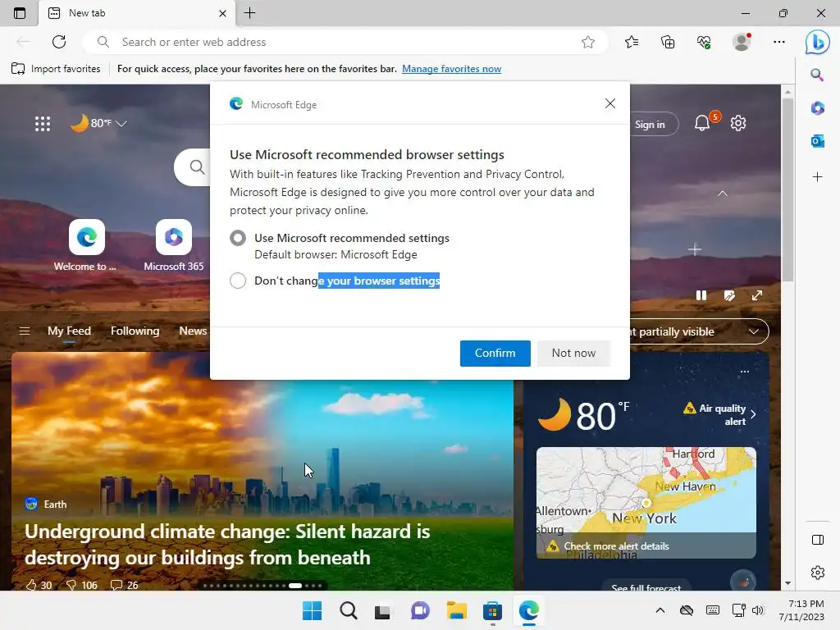Select the New tab browser tab

[x=137, y=13]
